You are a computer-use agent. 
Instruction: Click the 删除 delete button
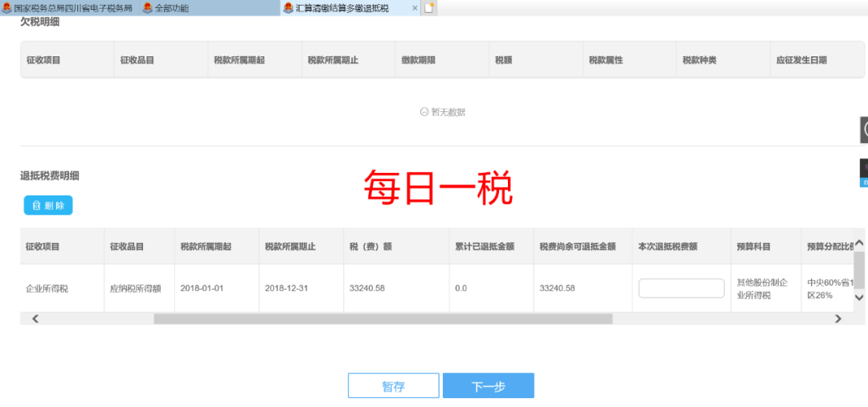click(48, 206)
